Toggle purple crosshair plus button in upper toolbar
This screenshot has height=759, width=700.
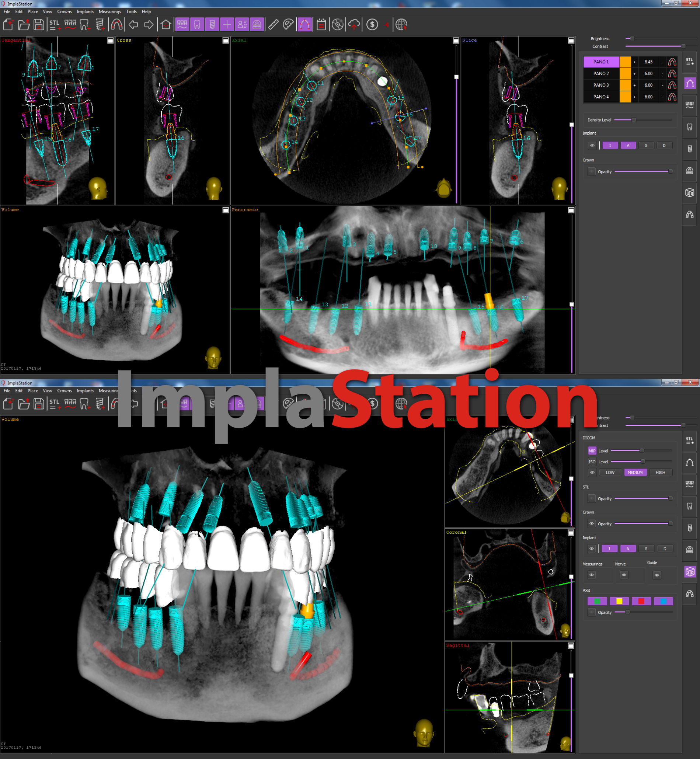227,25
